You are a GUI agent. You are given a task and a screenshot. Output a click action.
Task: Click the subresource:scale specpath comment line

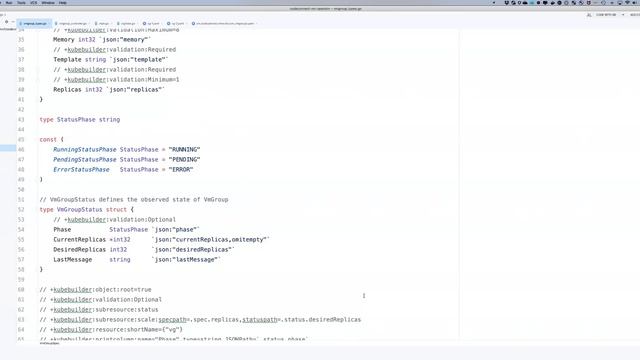pyautogui.click(x=200, y=320)
